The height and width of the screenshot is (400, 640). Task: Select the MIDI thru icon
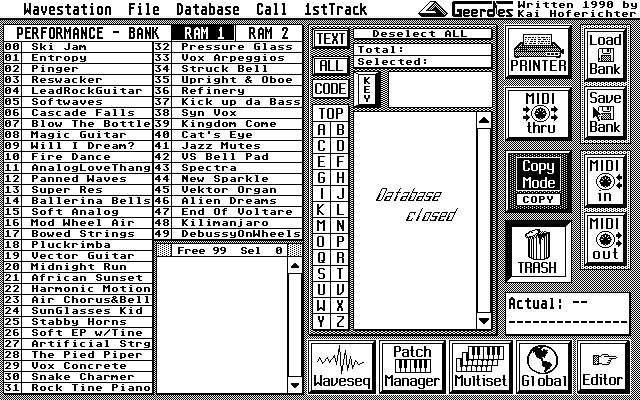click(540, 113)
